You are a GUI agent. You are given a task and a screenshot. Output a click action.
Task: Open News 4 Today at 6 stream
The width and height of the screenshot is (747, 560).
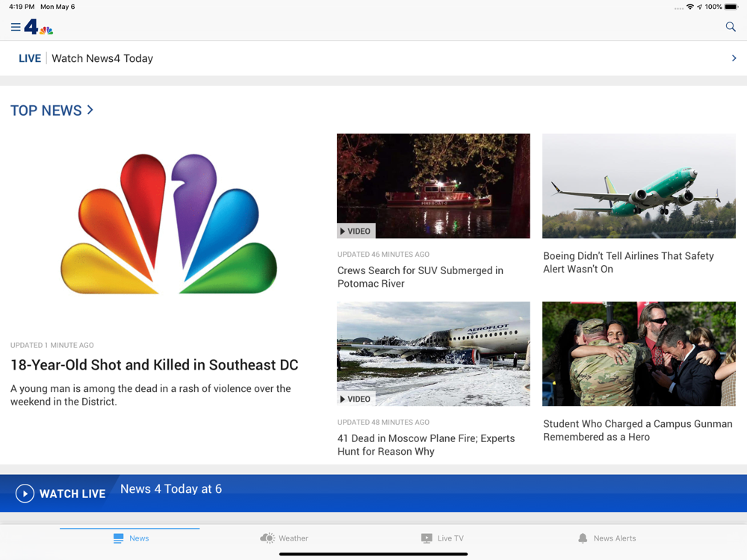coord(171,489)
